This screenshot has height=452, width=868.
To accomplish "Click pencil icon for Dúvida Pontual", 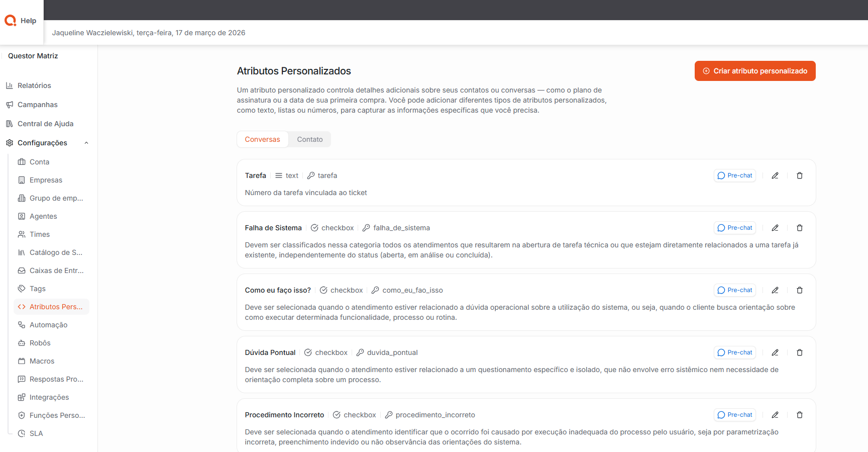I will 775,352.
